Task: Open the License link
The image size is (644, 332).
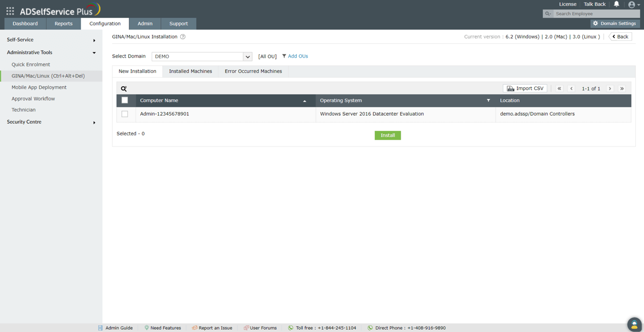Action: click(x=568, y=4)
